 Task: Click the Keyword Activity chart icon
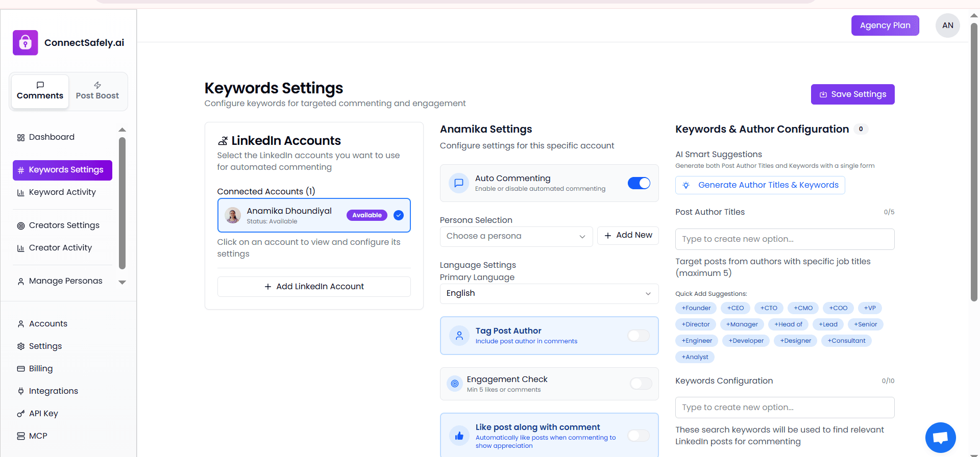click(21, 193)
